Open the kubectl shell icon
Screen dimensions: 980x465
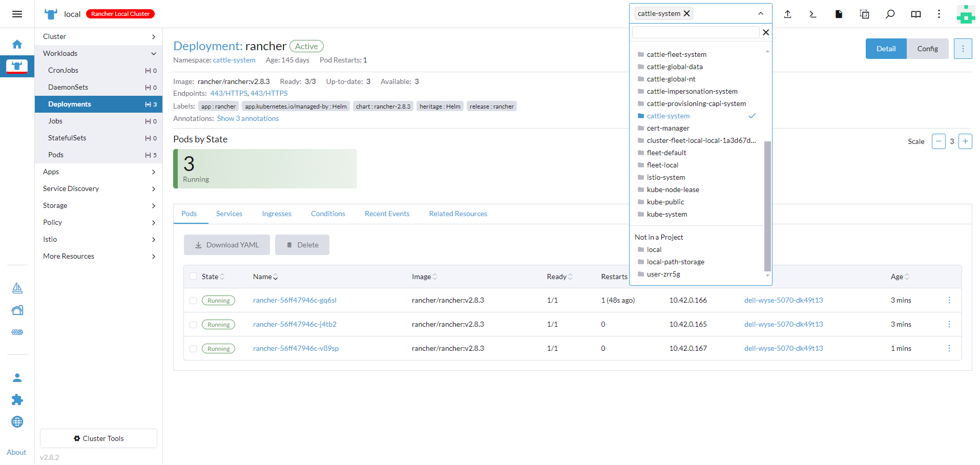click(813, 14)
